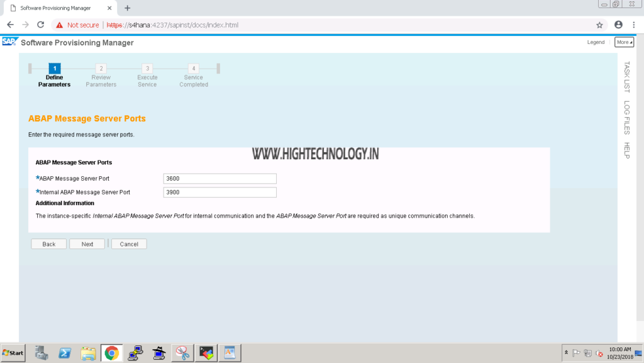644x363 pixels.
Task: Click the ABAP Message Server Ports heading
Action: 87,119
